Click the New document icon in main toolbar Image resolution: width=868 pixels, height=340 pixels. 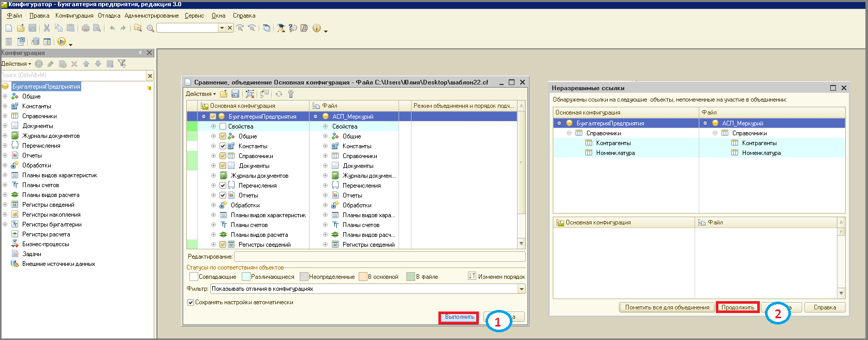point(9,28)
